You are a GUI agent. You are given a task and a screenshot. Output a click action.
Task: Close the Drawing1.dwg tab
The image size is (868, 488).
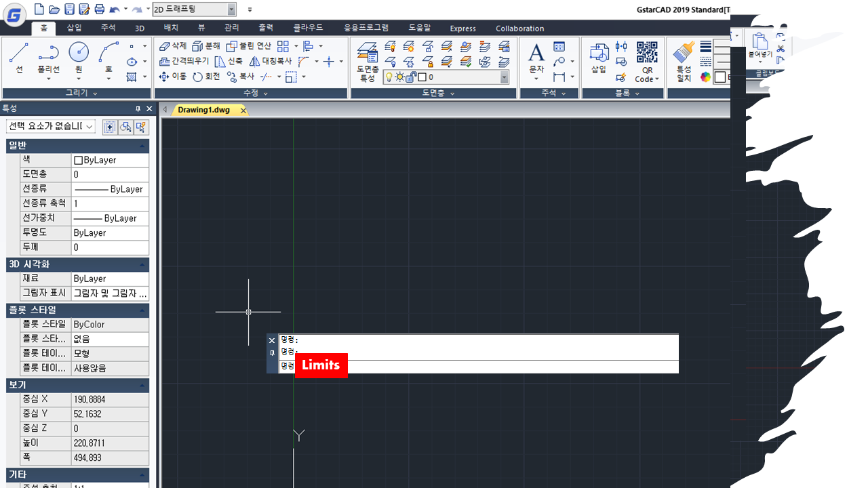coord(243,110)
